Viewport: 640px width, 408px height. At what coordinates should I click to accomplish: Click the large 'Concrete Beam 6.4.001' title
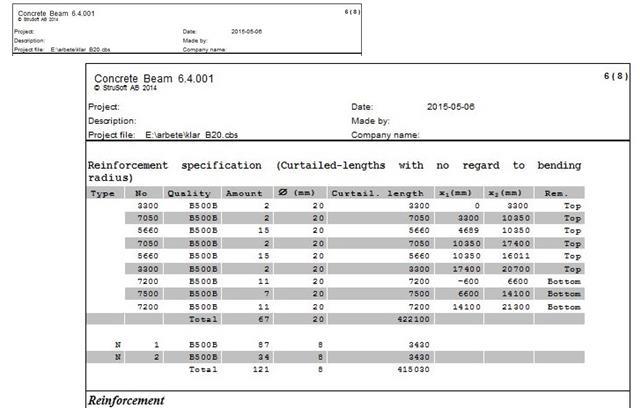tap(154, 78)
